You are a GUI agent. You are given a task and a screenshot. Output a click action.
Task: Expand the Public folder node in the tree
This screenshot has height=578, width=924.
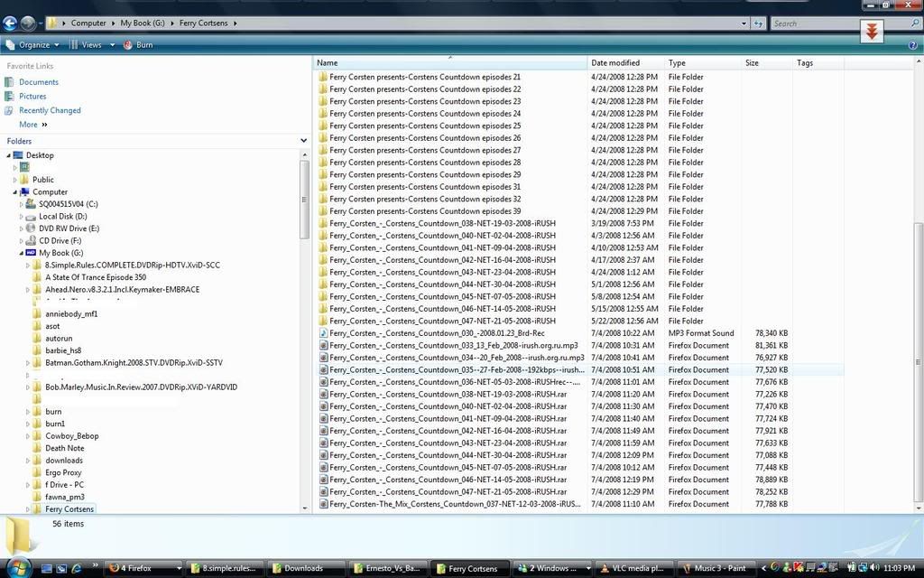tap(15, 180)
